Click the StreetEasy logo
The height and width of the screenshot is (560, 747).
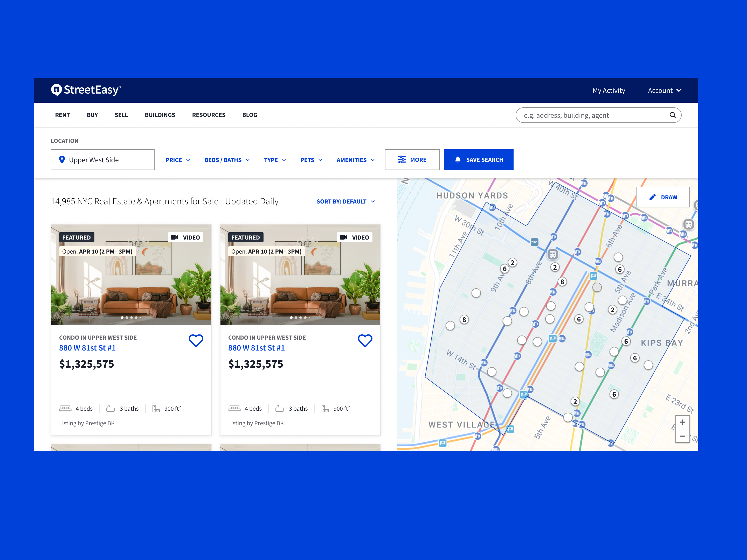[x=86, y=90]
